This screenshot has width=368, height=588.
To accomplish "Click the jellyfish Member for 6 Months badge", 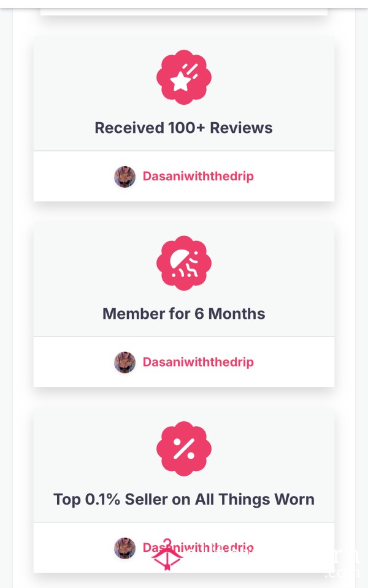I will click(x=184, y=263).
